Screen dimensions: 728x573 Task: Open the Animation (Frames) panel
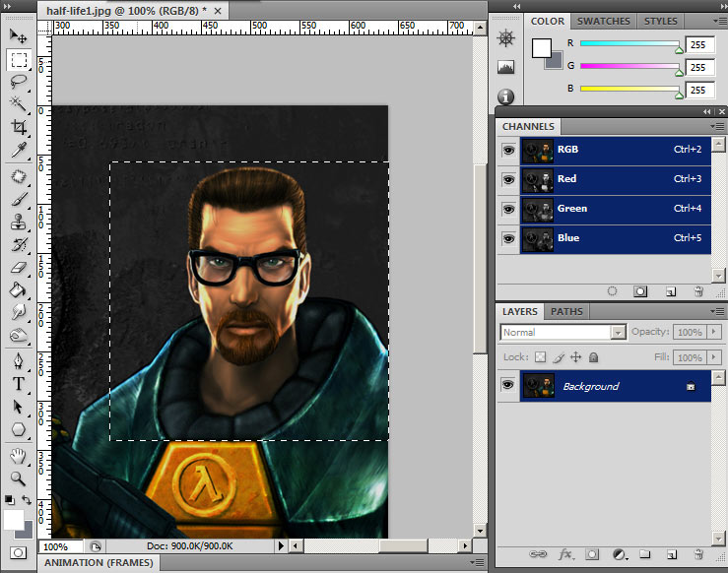coord(98,563)
